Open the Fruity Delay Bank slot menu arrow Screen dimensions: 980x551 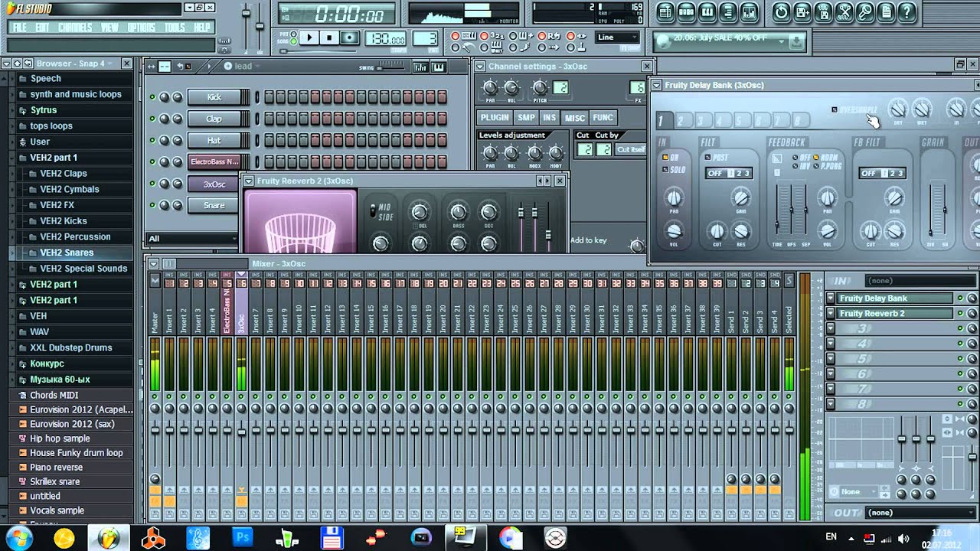coord(831,298)
